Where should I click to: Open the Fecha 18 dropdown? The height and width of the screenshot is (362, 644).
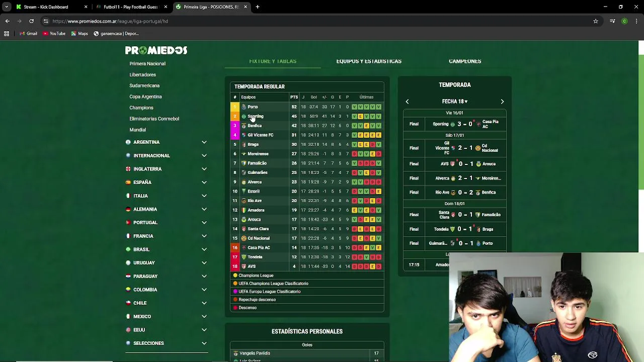455,102
